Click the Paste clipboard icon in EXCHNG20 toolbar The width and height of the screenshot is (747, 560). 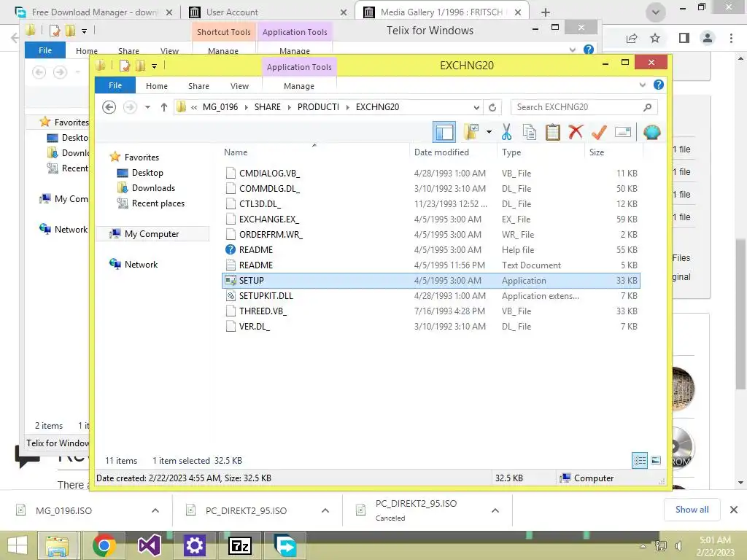tap(553, 133)
